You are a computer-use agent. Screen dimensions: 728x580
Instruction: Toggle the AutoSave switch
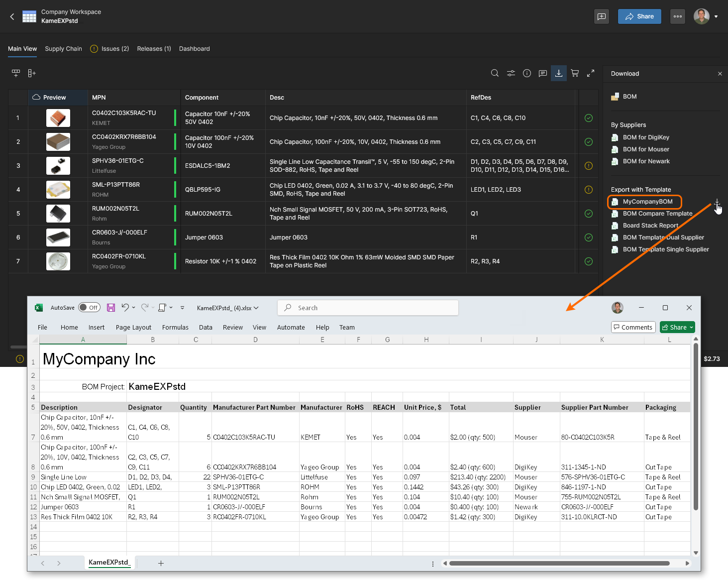89,308
